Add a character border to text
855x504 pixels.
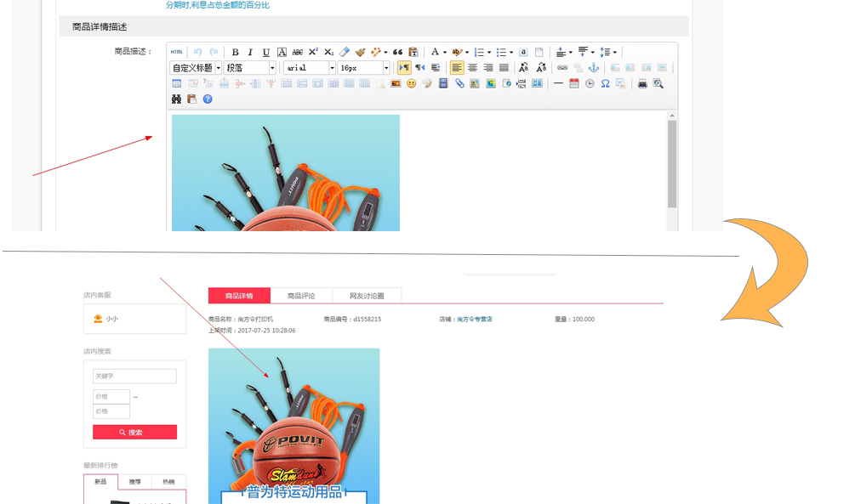click(282, 53)
